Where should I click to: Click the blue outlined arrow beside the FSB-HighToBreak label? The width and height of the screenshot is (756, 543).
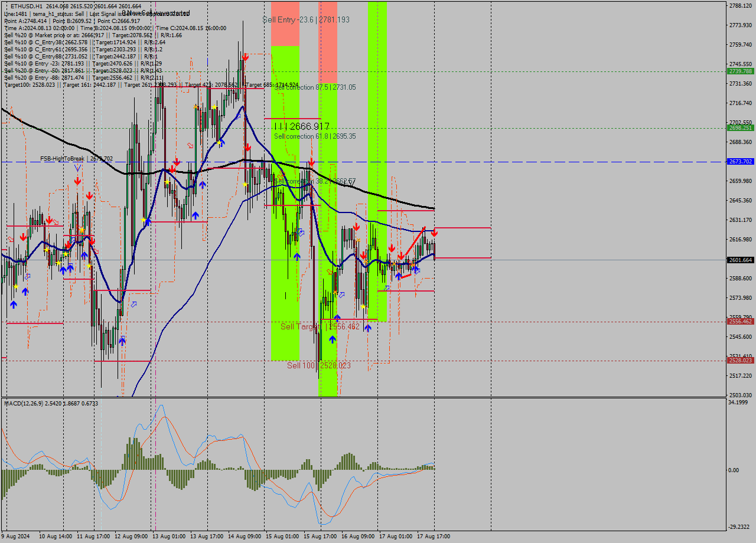tap(77, 168)
